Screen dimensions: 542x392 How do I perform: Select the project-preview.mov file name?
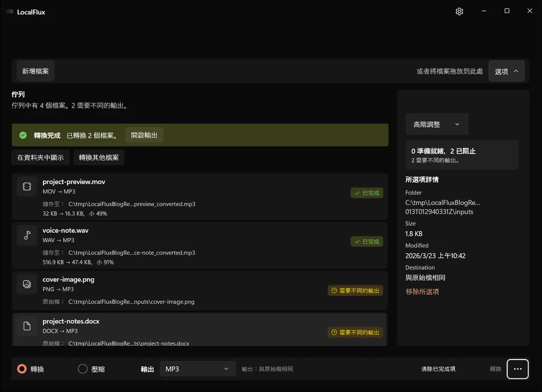click(74, 182)
